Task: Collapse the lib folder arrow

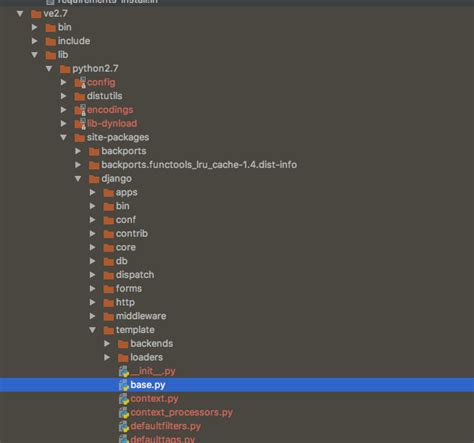Action: tap(35, 55)
